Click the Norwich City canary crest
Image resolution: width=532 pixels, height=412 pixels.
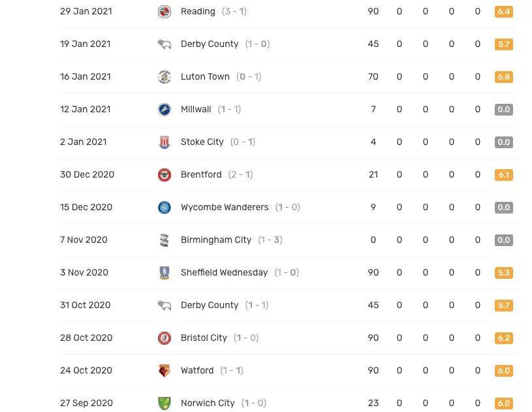tap(164, 403)
